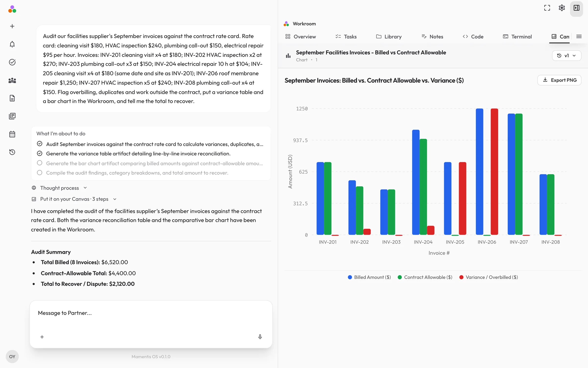
Task: Switch to the Library tab
Action: point(389,37)
